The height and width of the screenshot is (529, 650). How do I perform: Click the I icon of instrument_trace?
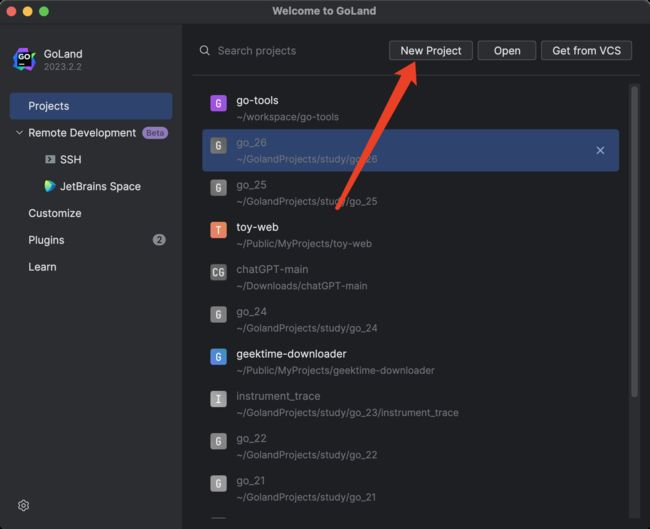point(218,399)
